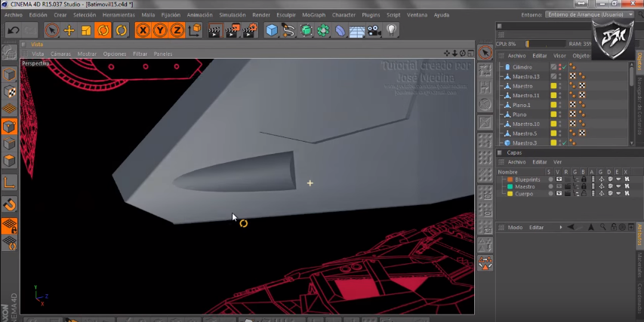Toggle the Z axis lock
Viewport: 644px width, 322px height.
tap(176, 30)
